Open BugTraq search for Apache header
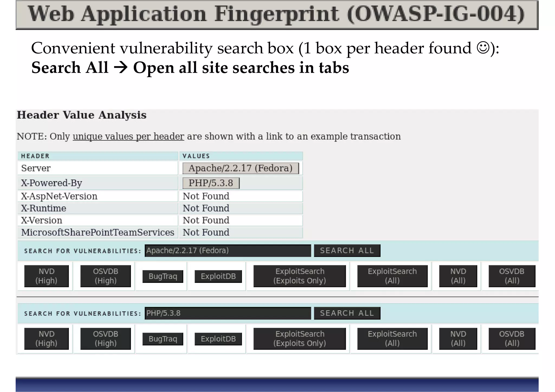 163,276
